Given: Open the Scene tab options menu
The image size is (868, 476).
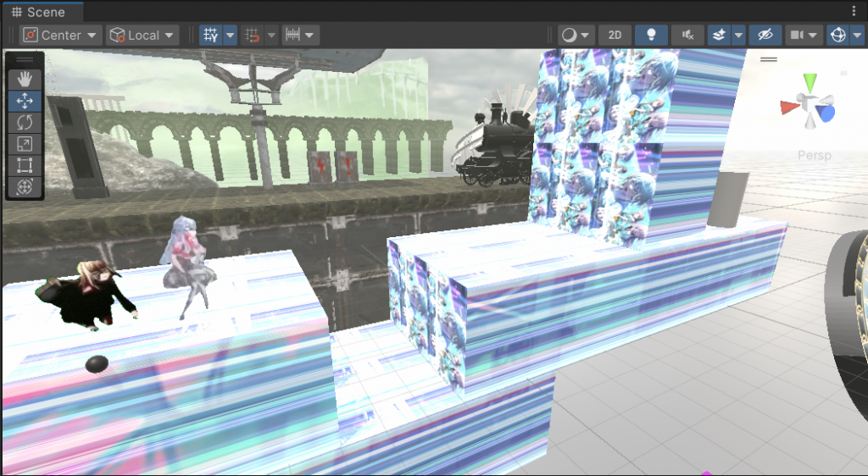Looking at the screenshot, I should (854, 11).
